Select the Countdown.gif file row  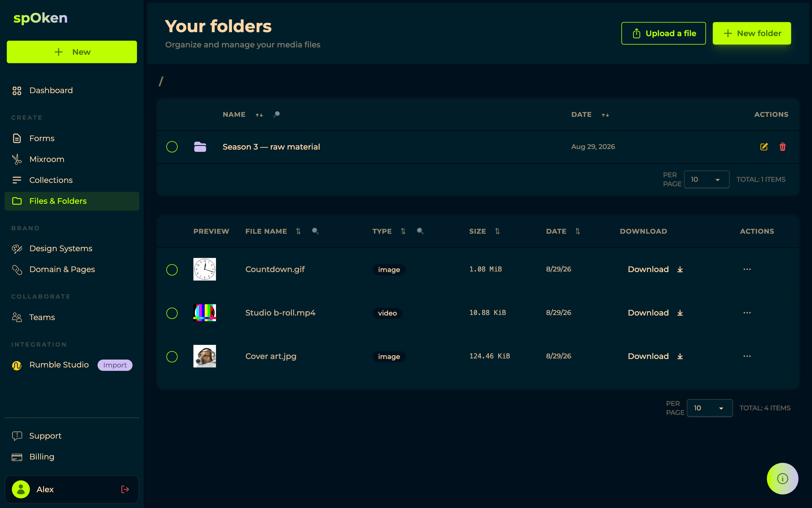[x=172, y=270]
